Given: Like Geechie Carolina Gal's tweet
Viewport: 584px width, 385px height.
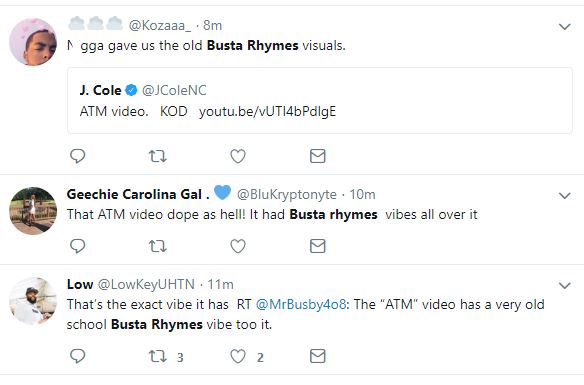Looking at the screenshot, I should click(238, 246).
